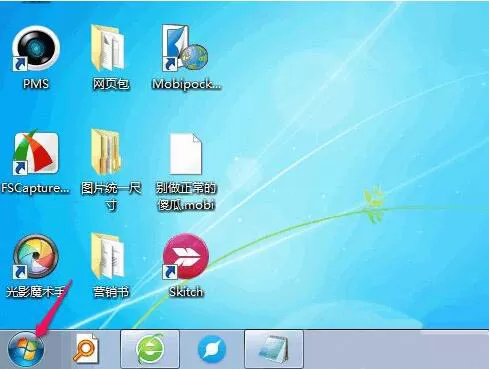Select the 别做正常的傻瓜.mobi file
Image resolution: width=489 pixels, height=369 pixels.
[186, 153]
